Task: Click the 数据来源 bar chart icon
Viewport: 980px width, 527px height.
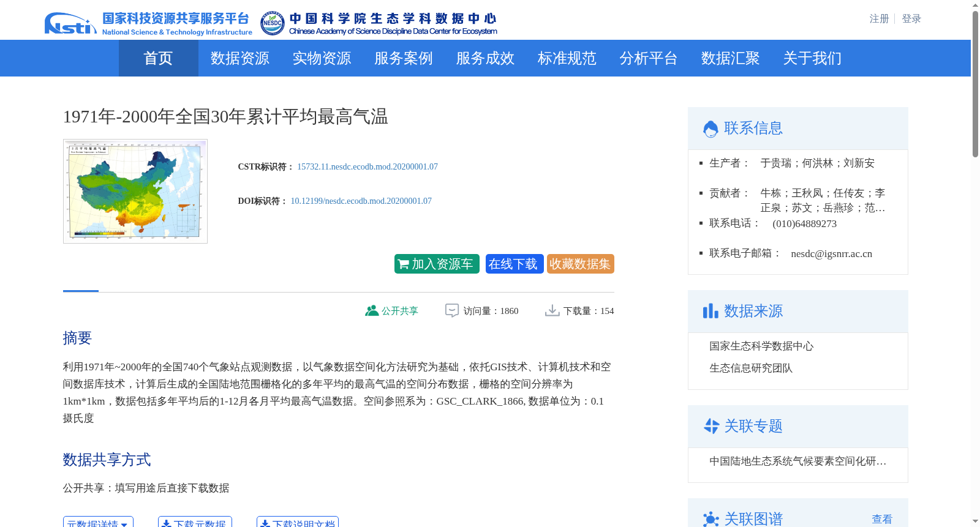Action: (710, 311)
